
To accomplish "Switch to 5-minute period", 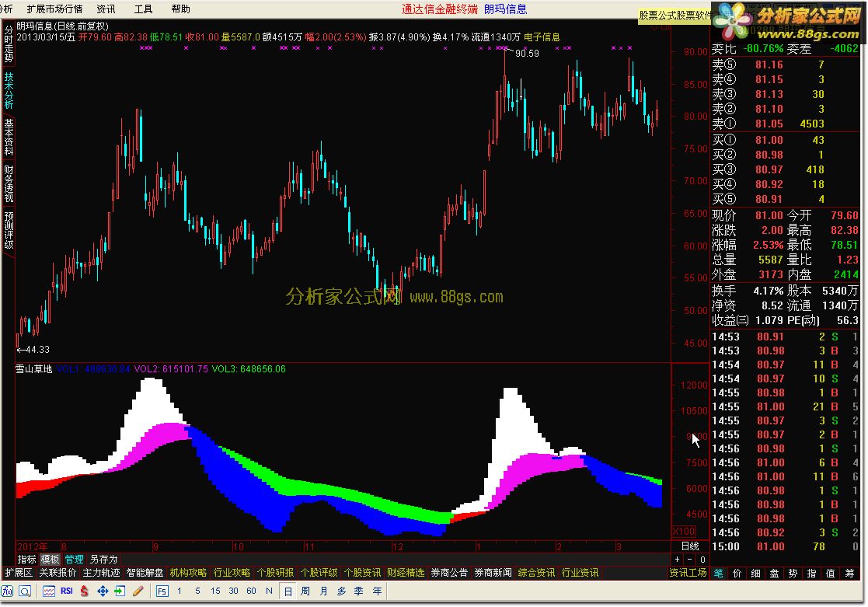I will [x=197, y=591].
